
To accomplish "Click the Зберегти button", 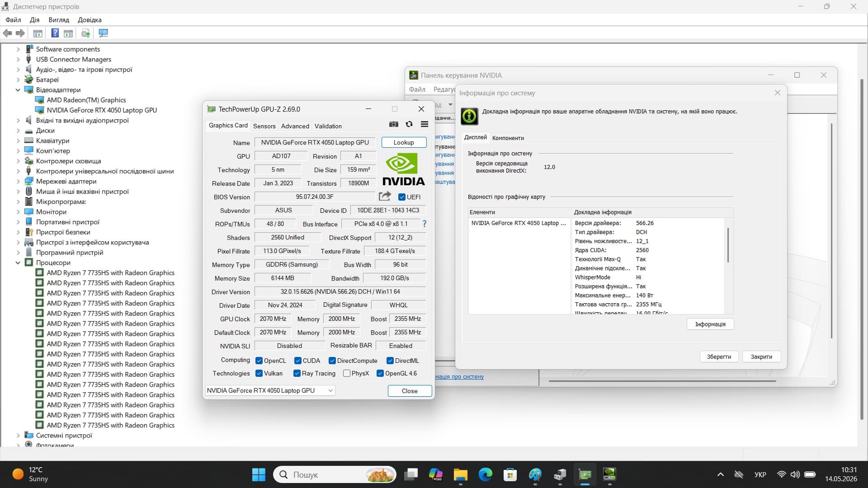I will (719, 357).
